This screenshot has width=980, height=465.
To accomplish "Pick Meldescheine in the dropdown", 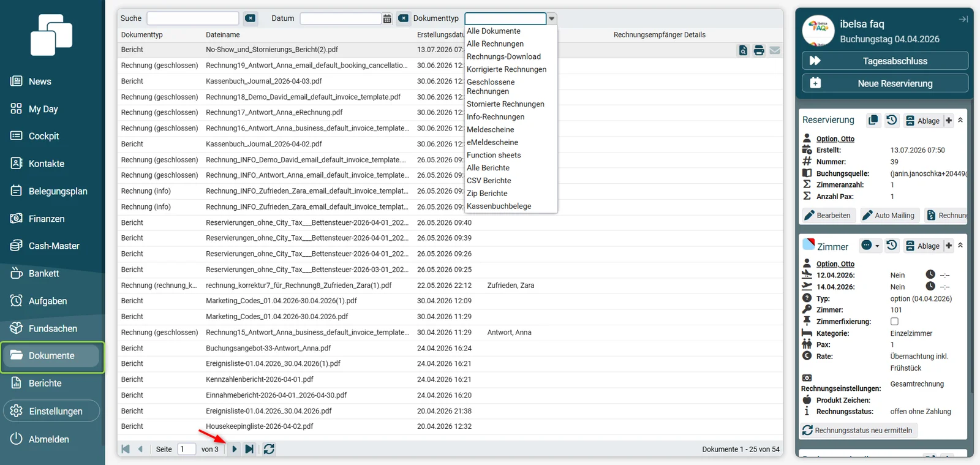I will (x=491, y=130).
